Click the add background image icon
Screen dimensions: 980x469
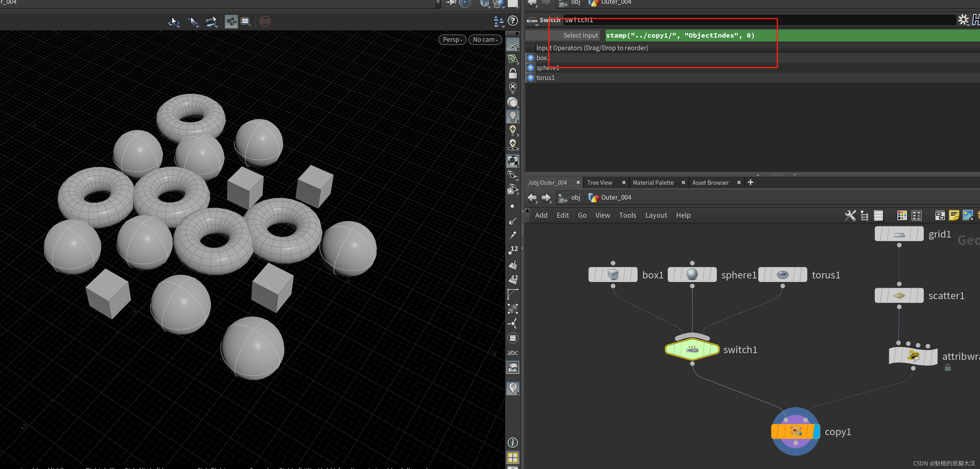coord(967,215)
